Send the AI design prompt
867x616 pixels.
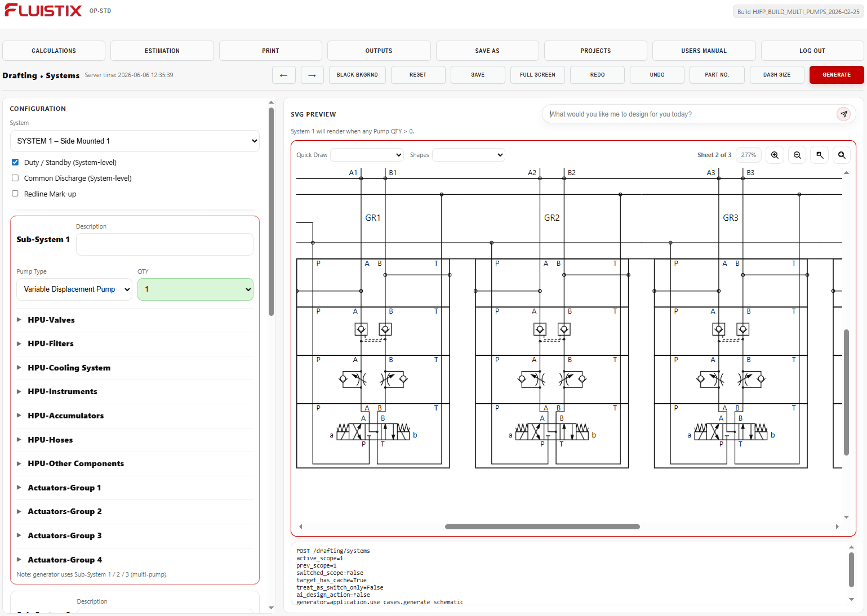point(843,114)
